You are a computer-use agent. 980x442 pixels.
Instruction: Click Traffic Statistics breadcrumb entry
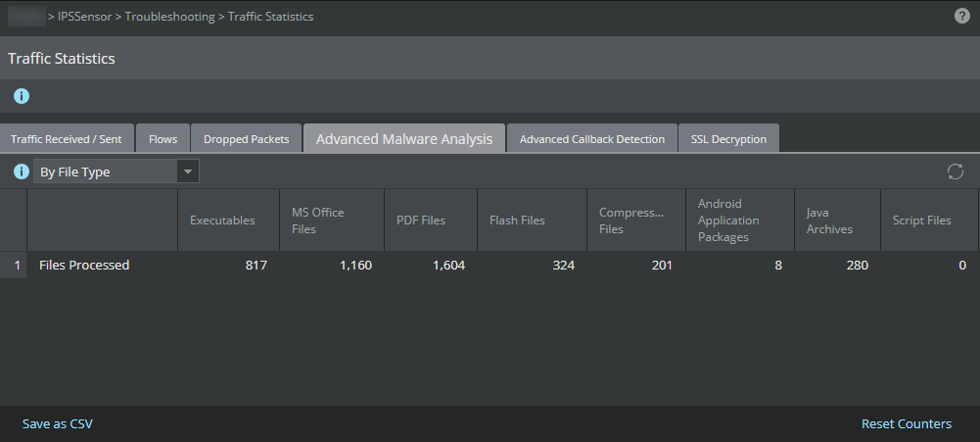pos(270,17)
